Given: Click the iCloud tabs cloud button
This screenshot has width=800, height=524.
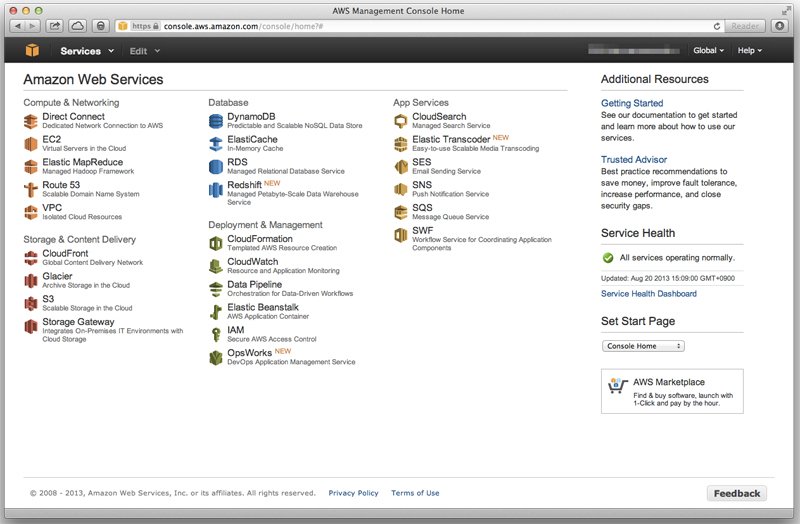Looking at the screenshot, I should click(x=78, y=26).
